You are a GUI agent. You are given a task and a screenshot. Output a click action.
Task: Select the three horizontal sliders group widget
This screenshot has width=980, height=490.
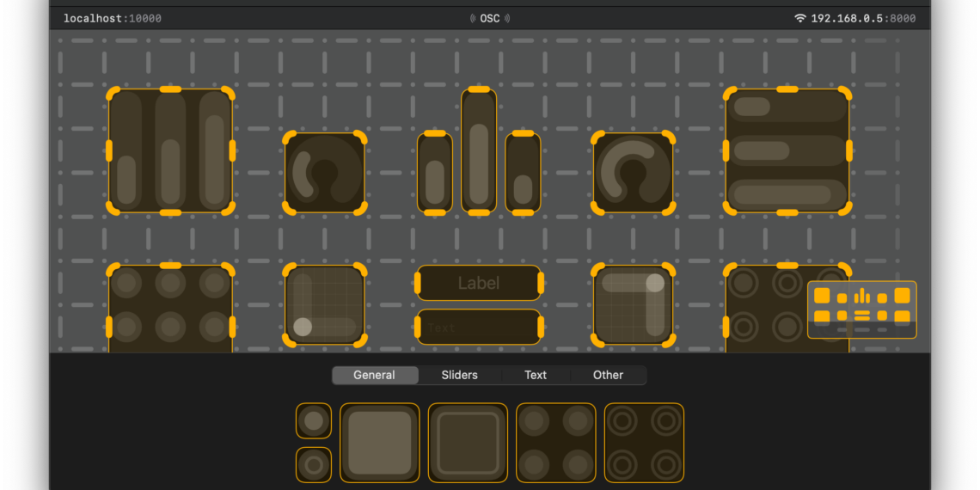click(787, 150)
